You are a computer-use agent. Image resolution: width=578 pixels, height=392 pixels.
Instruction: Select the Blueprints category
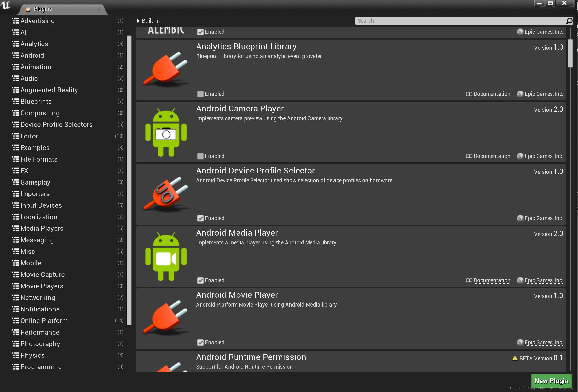(36, 101)
